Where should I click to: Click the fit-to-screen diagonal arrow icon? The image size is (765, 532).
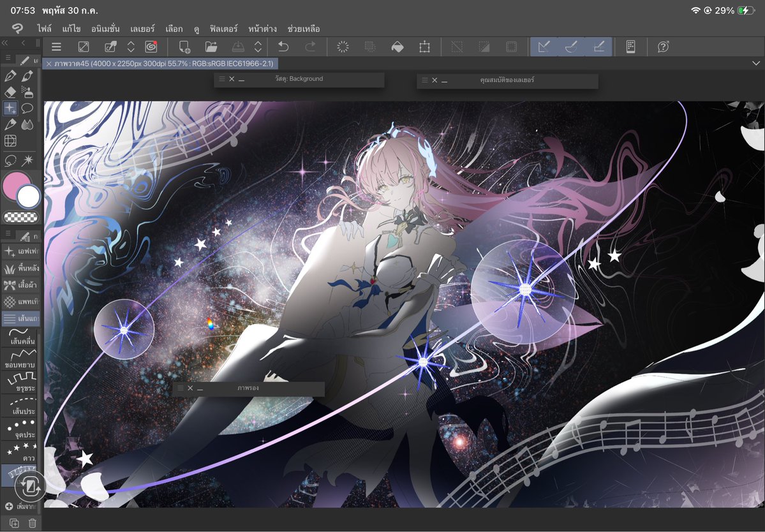pos(84,47)
